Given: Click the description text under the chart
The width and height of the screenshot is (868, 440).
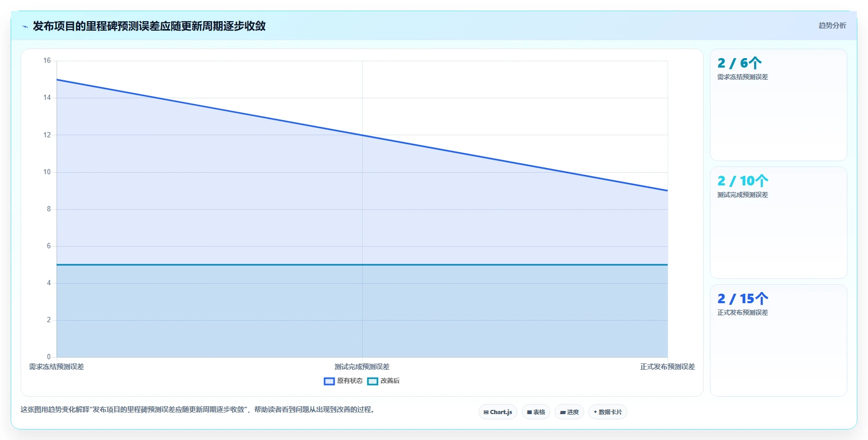Looking at the screenshot, I should pyautogui.click(x=198, y=409).
